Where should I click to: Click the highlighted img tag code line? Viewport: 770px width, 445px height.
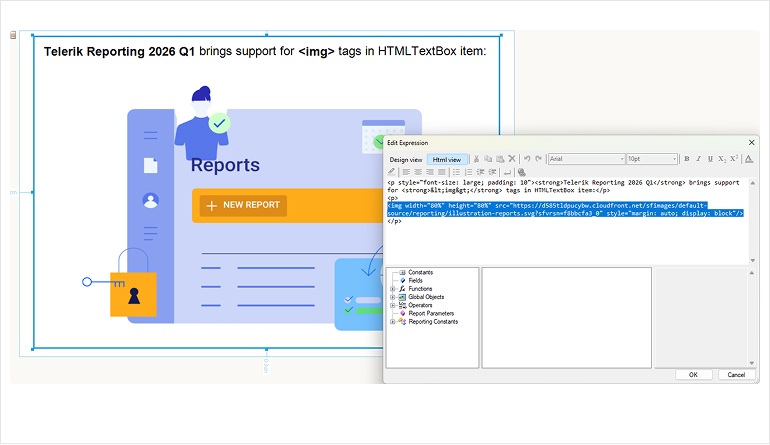[565, 209]
